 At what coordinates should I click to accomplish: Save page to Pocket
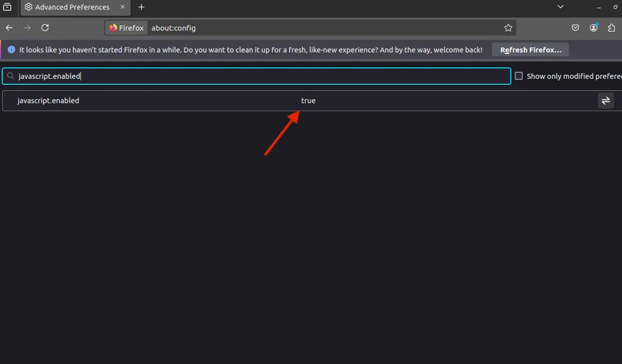(x=575, y=27)
